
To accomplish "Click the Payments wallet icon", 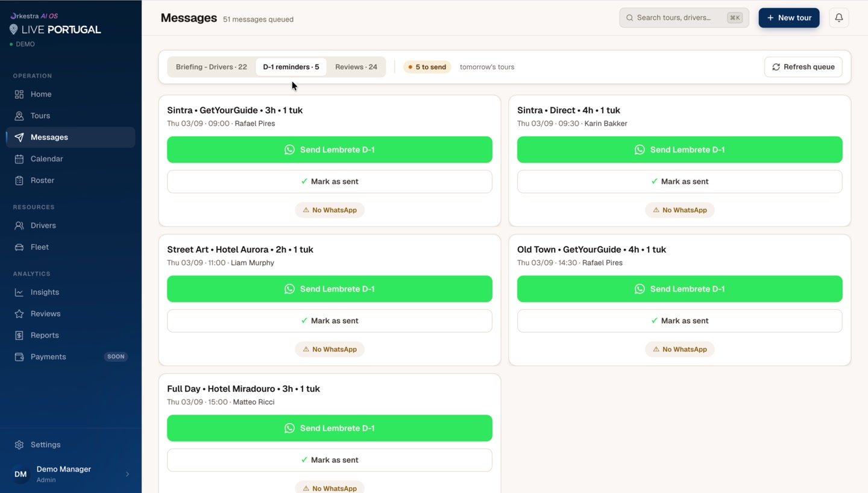I will click(x=19, y=357).
